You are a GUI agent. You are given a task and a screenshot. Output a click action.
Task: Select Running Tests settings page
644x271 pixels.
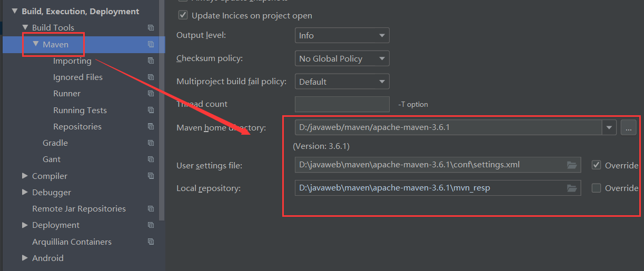(80, 111)
